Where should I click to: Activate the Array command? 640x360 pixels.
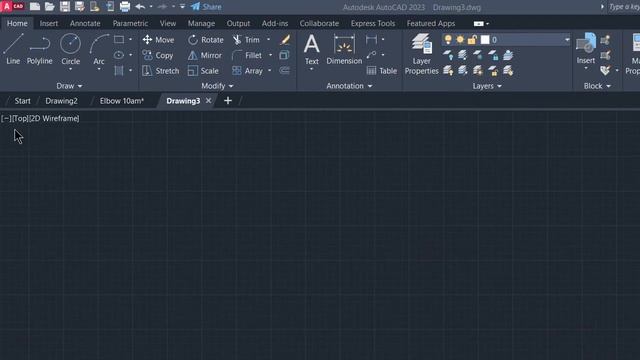click(247, 71)
